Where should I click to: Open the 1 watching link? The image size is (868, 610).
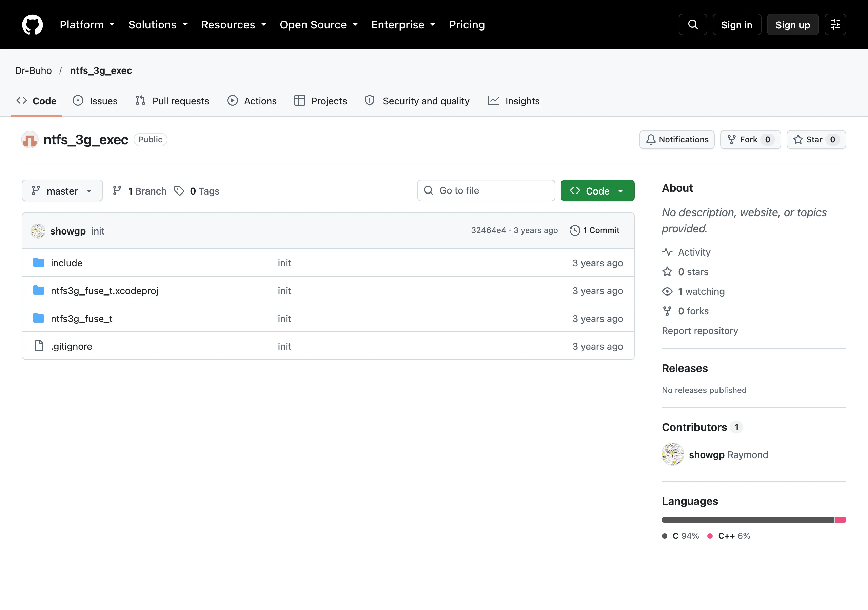pyautogui.click(x=693, y=291)
